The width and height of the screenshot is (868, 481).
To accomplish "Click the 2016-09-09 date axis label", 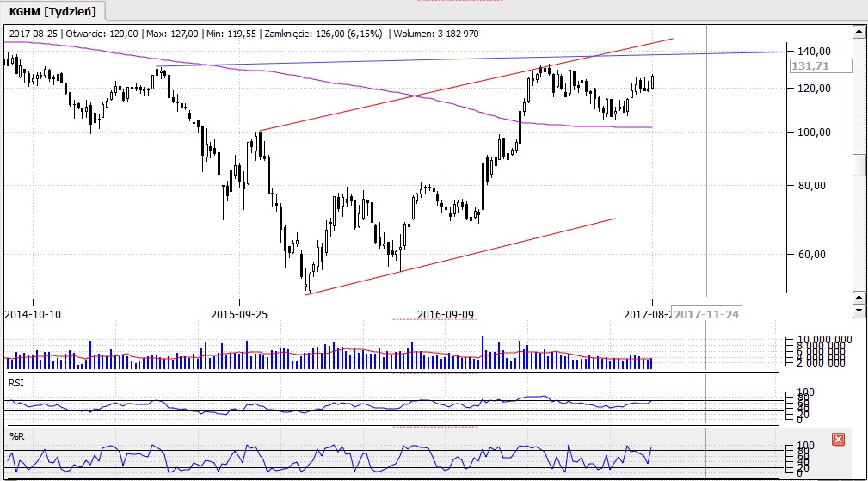I will [444, 313].
